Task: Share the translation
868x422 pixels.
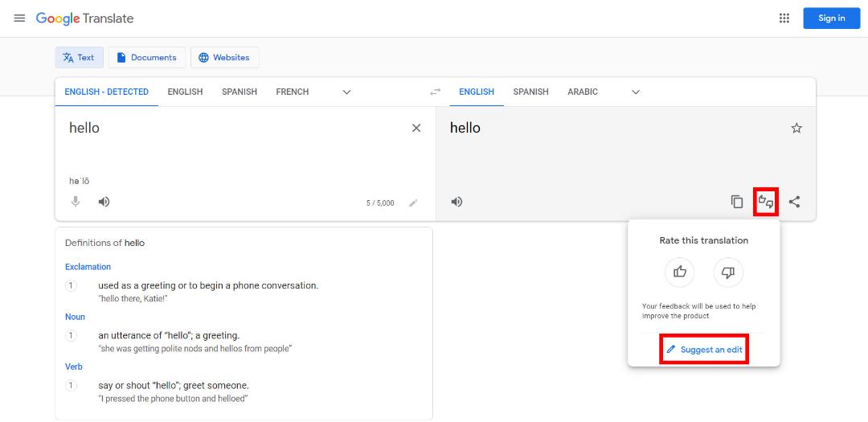Action: (794, 202)
